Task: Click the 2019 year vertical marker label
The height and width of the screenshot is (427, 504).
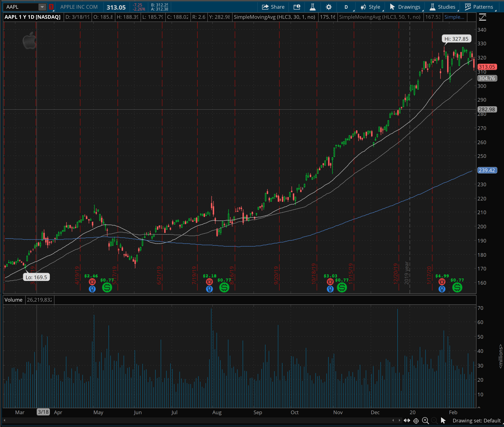Action: pyautogui.click(x=407, y=273)
